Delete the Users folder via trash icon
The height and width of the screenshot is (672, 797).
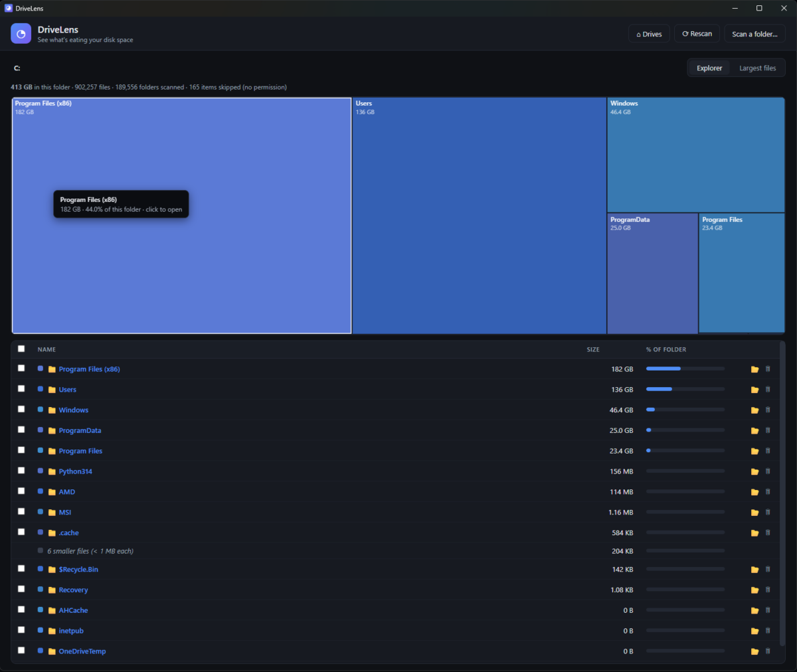[768, 389]
